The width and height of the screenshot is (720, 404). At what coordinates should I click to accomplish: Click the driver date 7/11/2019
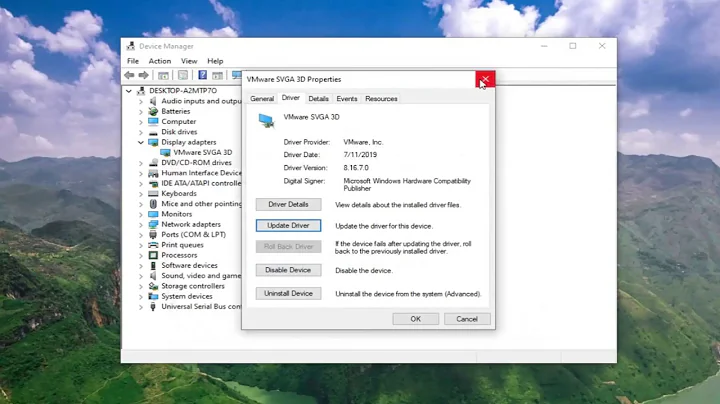tap(360, 155)
